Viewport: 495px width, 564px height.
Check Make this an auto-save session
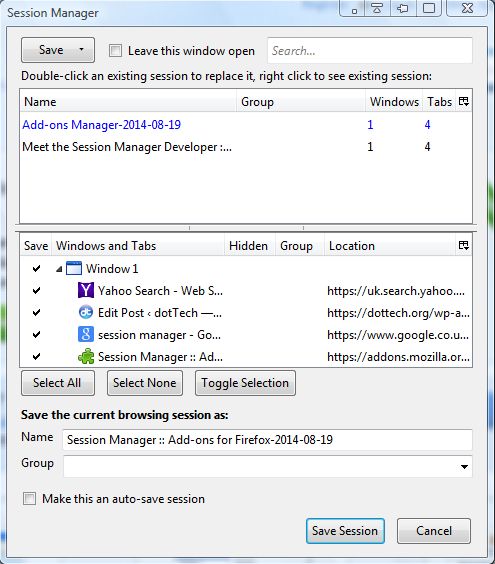tap(29, 499)
